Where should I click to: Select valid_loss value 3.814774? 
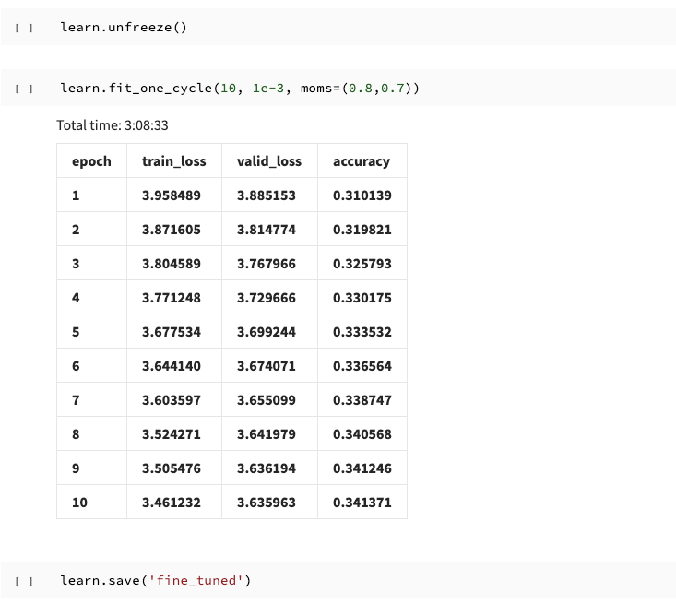coord(266,230)
